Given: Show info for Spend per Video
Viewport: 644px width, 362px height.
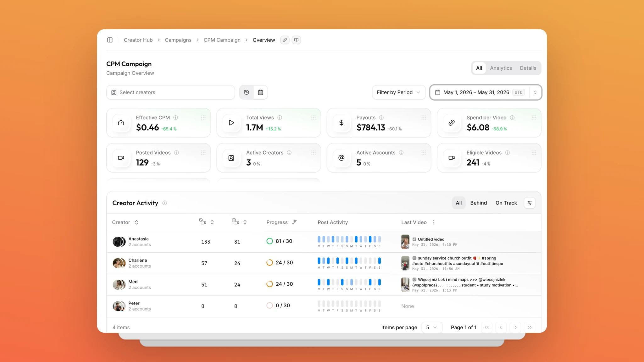Looking at the screenshot, I should point(512,118).
